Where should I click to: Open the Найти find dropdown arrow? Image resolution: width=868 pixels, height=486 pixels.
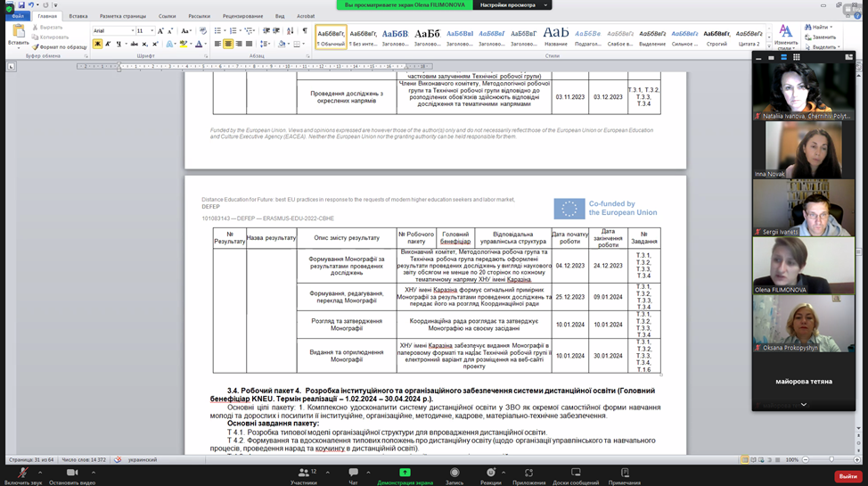coord(831,28)
